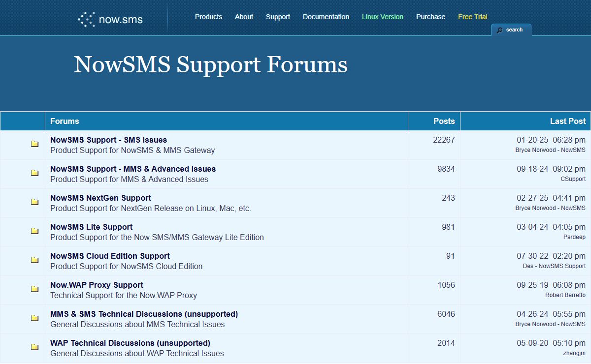The width and height of the screenshot is (591, 364).
Task: Click post count 2014
Action: tap(446, 343)
